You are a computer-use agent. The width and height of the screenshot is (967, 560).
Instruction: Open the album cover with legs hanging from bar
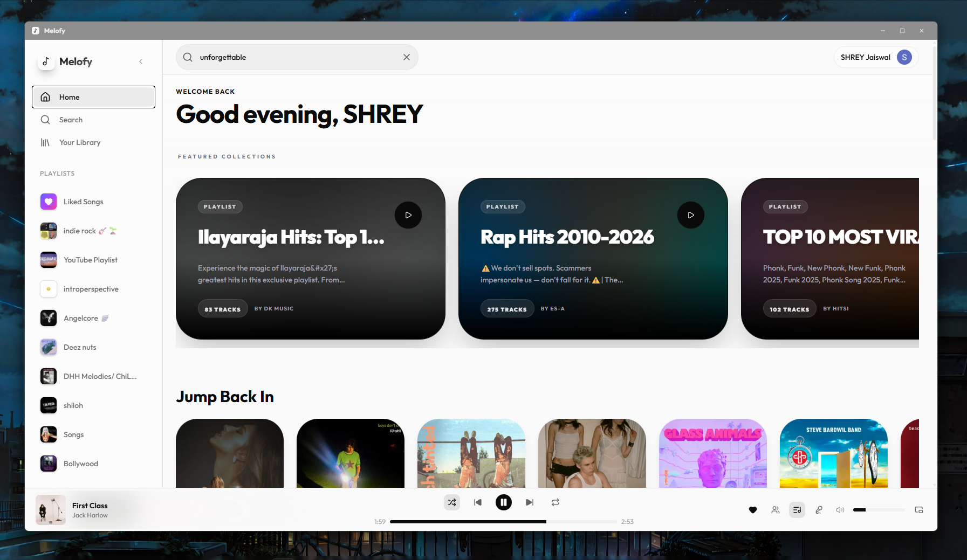(471, 453)
